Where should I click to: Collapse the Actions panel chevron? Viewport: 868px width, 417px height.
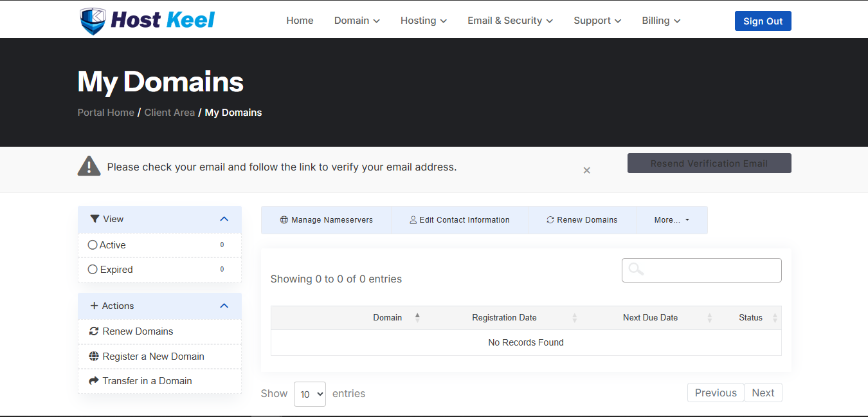click(224, 306)
